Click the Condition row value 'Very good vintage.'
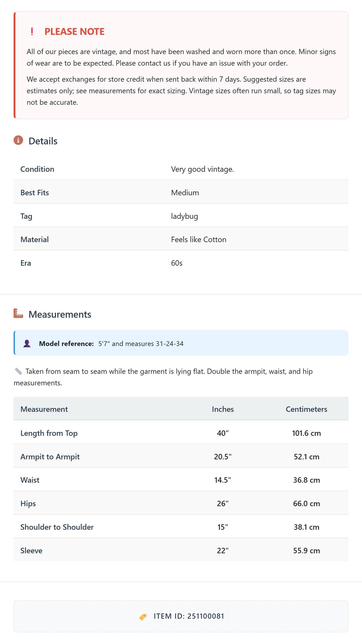 click(x=202, y=169)
